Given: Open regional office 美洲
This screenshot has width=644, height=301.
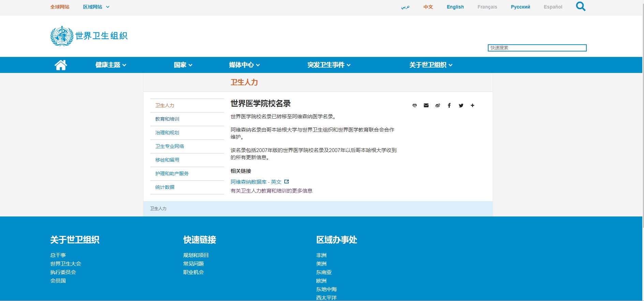Looking at the screenshot, I should coord(321,264).
